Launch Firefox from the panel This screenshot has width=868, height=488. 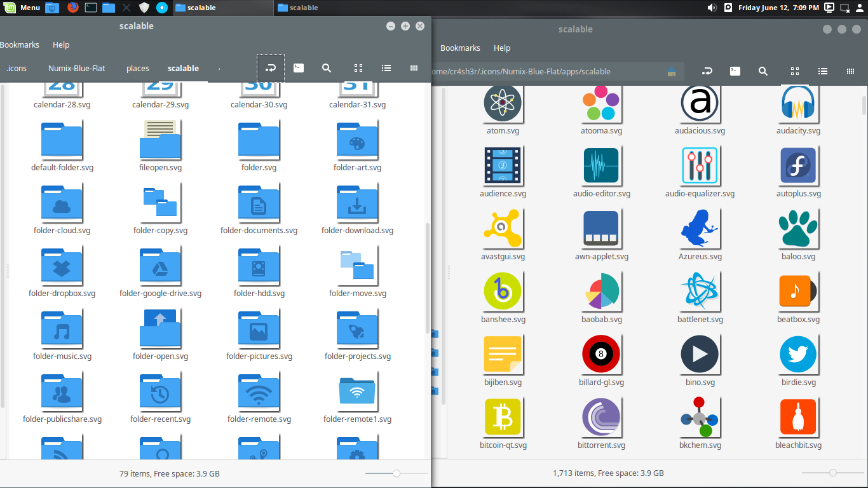pos(72,8)
